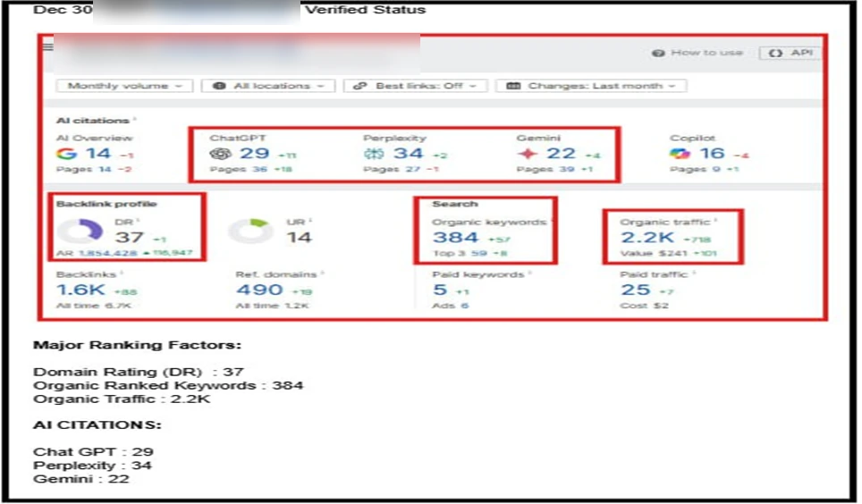Select the Chat GPT : 29 line

click(93, 452)
